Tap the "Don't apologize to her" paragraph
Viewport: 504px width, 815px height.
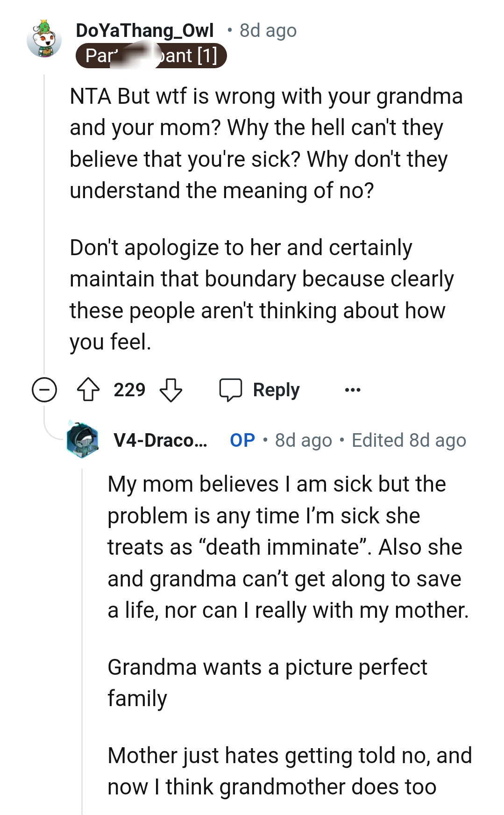(x=262, y=294)
